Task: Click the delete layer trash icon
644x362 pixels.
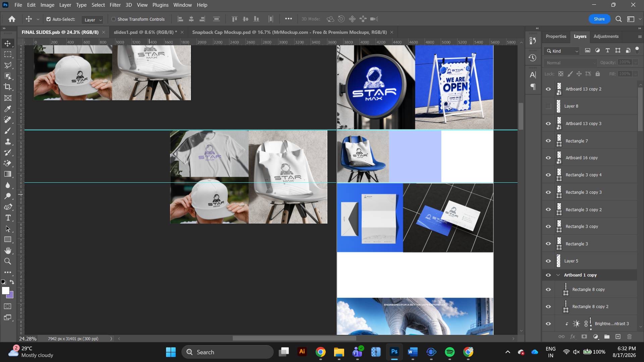Action: [629, 337]
